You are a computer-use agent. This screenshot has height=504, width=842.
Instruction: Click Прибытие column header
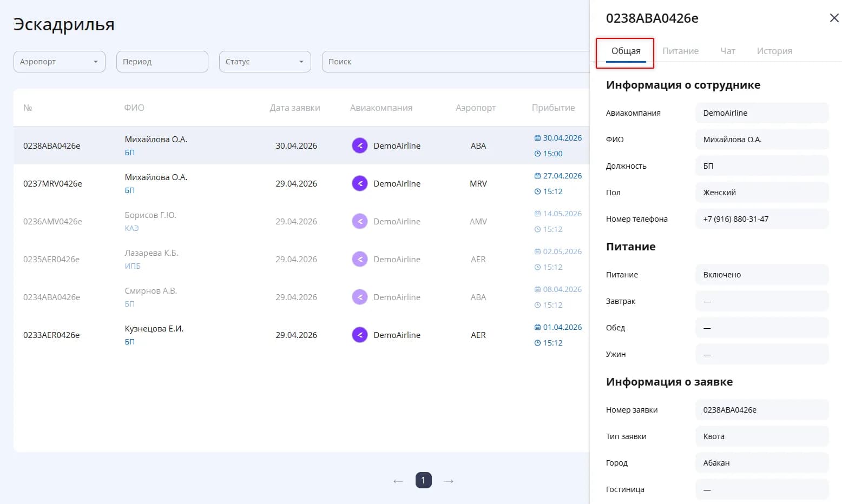tap(553, 108)
